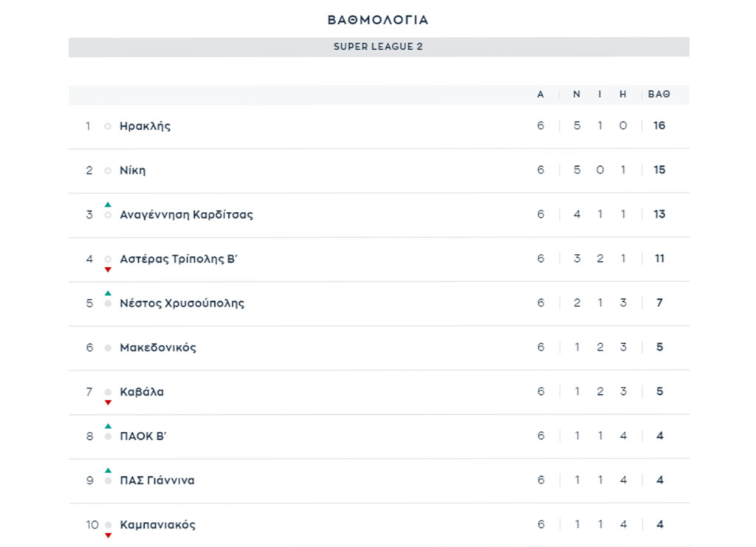Click green up arrow beside Αναγέννηση Καρδίτσας

[108, 204]
